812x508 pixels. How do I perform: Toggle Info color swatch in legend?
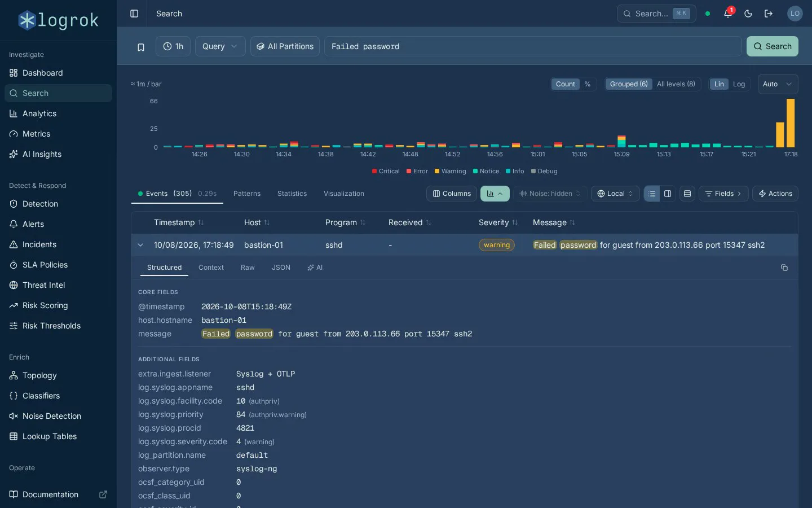[508, 171]
